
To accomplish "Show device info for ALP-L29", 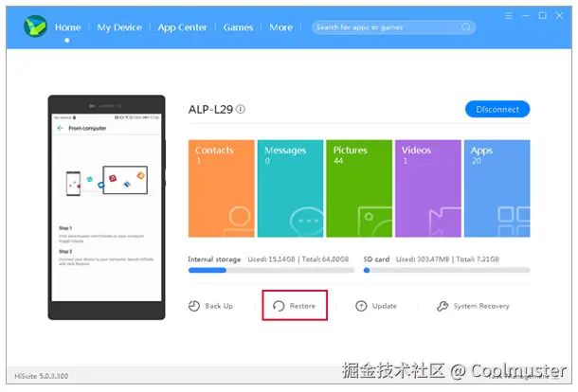I will 241,109.
